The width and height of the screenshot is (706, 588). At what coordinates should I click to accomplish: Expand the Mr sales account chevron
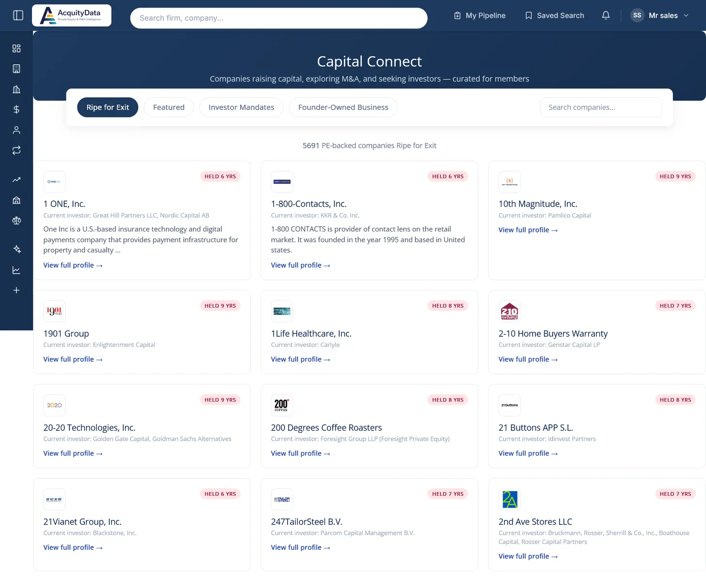[686, 15]
